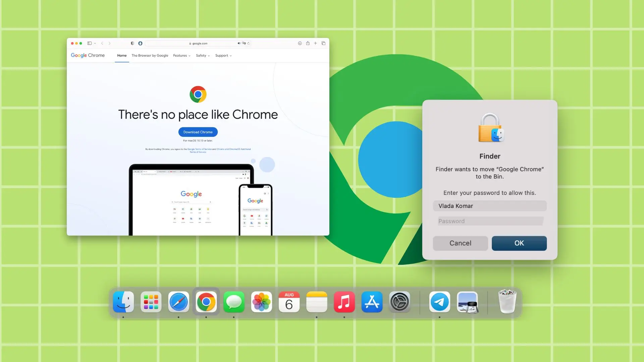This screenshot has height=362, width=644.
Task: Open Messages from the Dock
Action: click(234, 302)
